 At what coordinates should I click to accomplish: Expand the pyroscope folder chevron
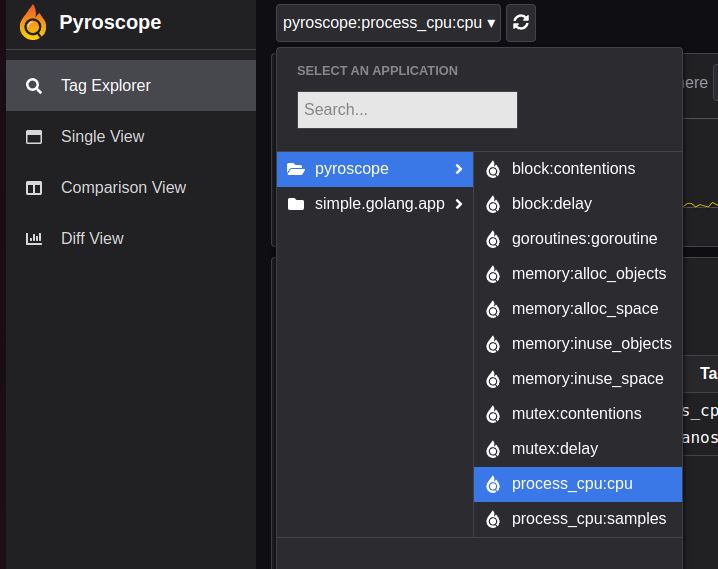click(458, 169)
